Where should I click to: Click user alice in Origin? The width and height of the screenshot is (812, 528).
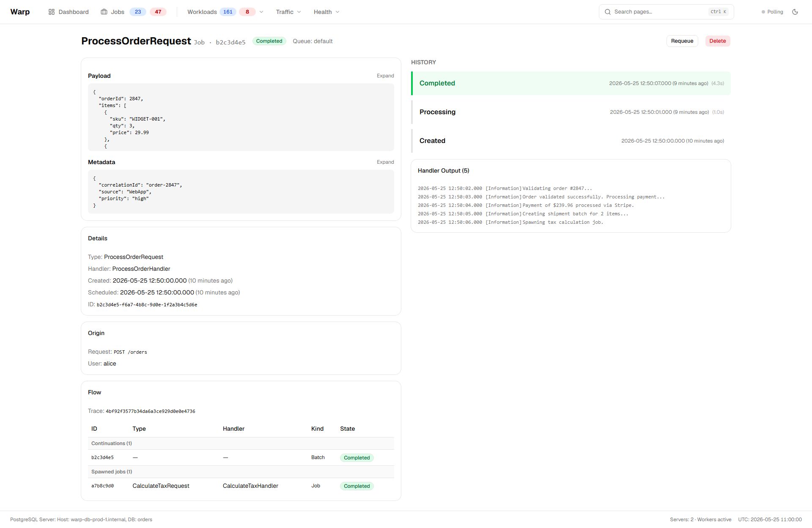tap(110, 363)
